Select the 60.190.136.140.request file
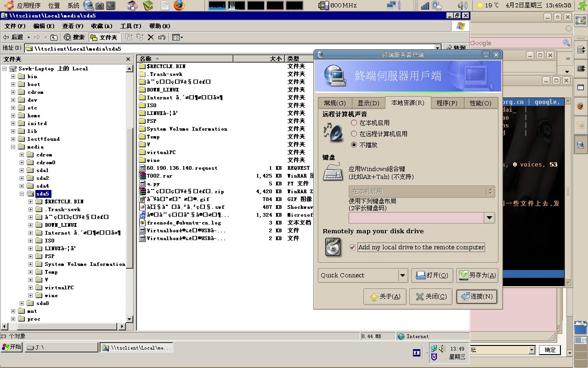The image size is (588, 368). pyautogui.click(x=178, y=168)
